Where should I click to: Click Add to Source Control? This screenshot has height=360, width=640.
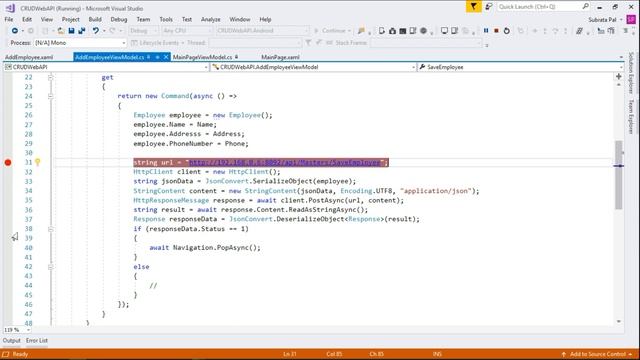(x=598, y=354)
